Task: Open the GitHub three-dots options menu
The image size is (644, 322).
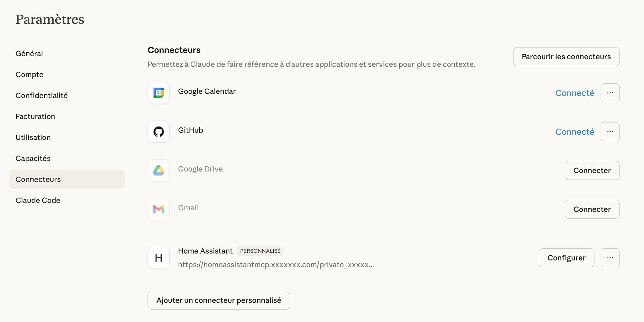Action: click(610, 132)
